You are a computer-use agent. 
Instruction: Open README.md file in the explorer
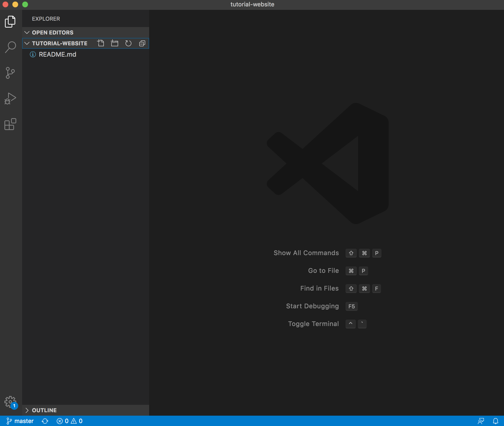(85, 54)
